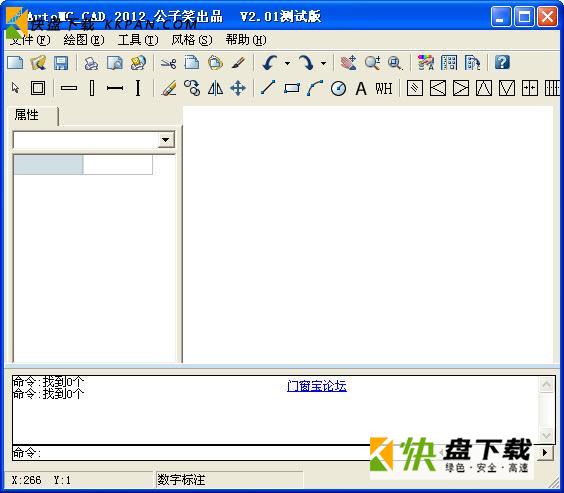Click the Zoom in/out magnifier icon
564x493 pixels.
point(372,63)
